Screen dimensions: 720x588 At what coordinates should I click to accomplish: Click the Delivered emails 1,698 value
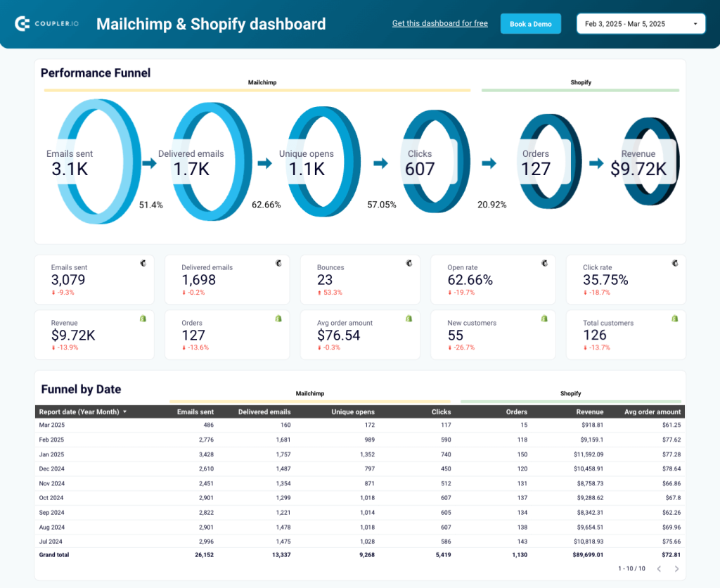[198, 280]
